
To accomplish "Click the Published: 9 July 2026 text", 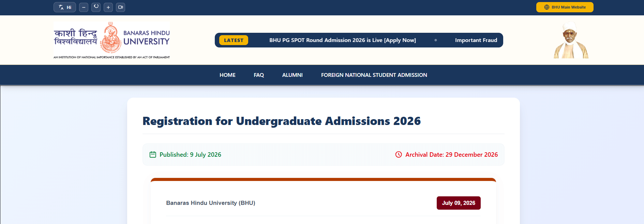I will coord(190,155).
